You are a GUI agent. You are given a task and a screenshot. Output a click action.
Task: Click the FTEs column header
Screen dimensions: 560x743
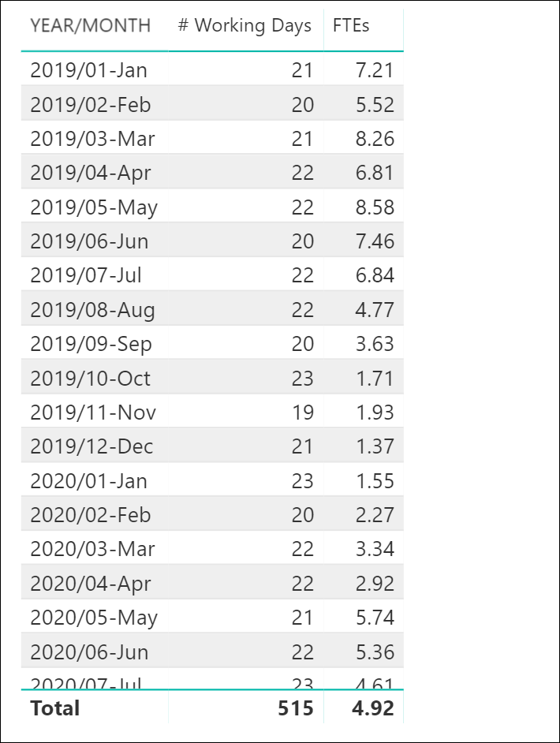click(x=351, y=25)
